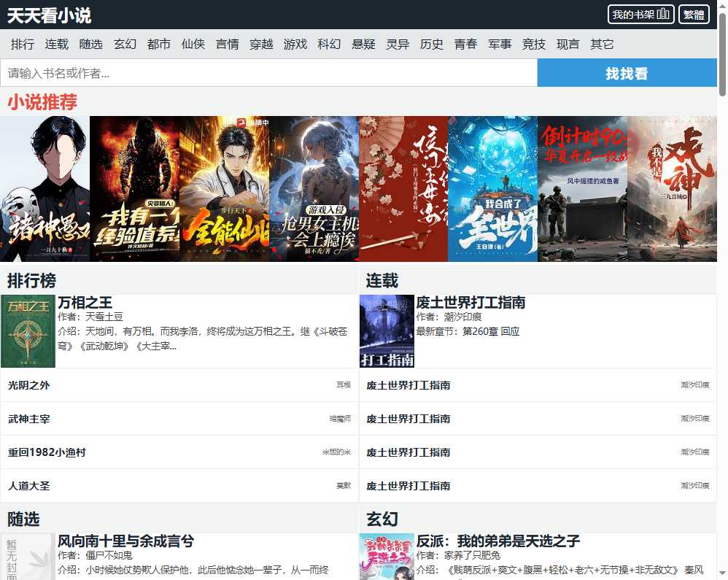Click the 天天看小说 site logo
Screen dimensions: 728x580
click(x=50, y=15)
